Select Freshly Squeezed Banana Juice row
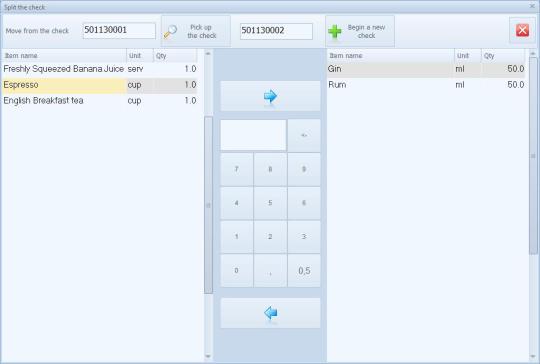Screen dimensions: 540x364 pos(100,69)
